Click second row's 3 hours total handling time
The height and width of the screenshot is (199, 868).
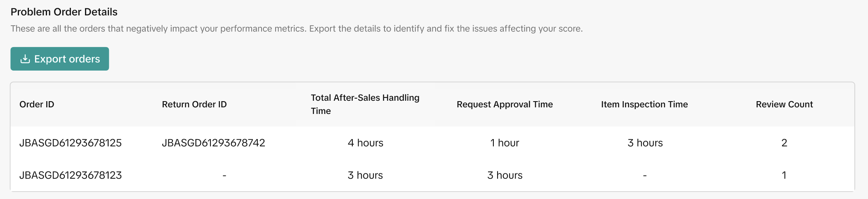click(365, 175)
